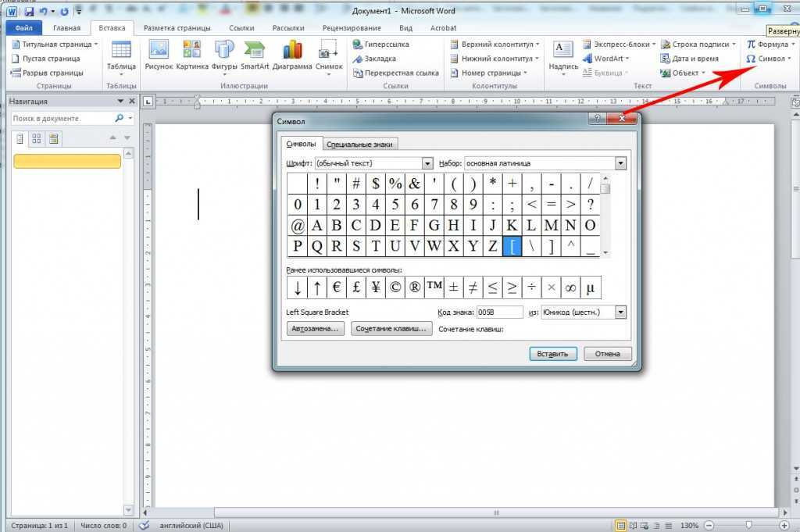Insert a picture via Рисунок

(159, 55)
